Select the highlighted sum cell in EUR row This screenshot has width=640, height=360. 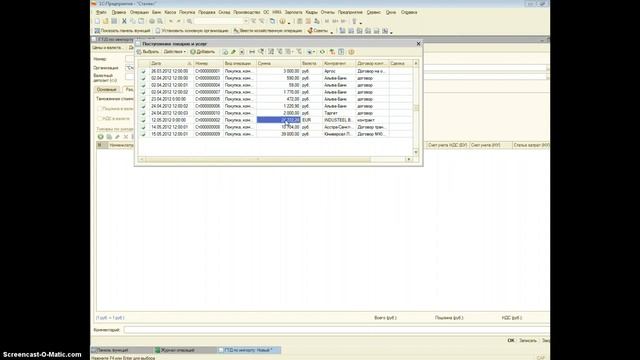278,120
